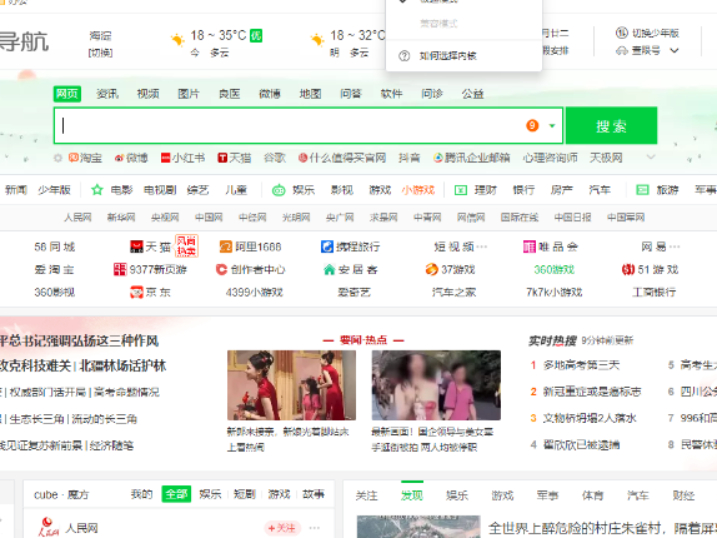The height and width of the screenshot is (538, 717).
Task: Follow 人民网 with the +关注 button
Action: (x=282, y=528)
